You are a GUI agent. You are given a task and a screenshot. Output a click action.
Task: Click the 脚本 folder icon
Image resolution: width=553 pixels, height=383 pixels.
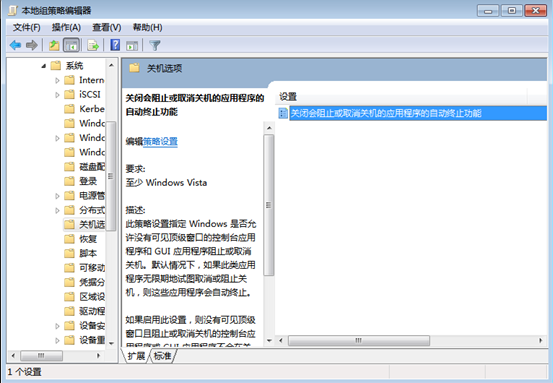click(x=69, y=253)
